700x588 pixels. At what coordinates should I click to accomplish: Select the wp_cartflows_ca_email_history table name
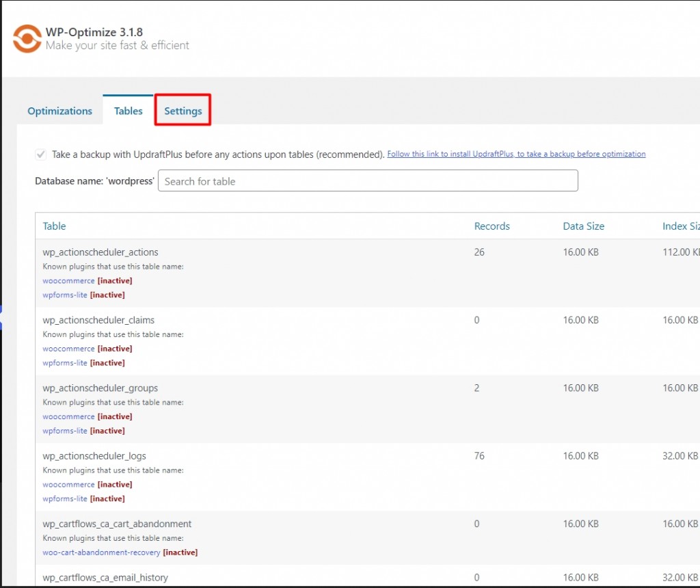pyautogui.click(x=105, y=577)
